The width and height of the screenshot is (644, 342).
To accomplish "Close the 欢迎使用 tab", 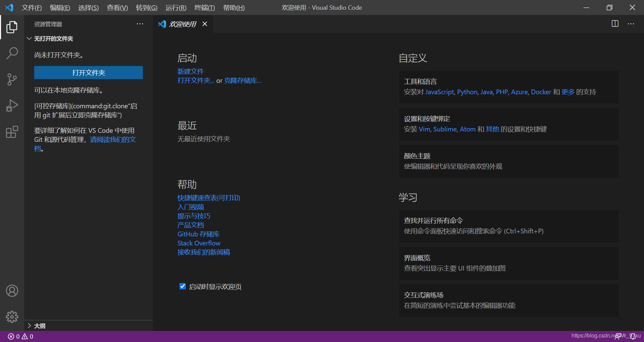I will click(x=205, y=24).
